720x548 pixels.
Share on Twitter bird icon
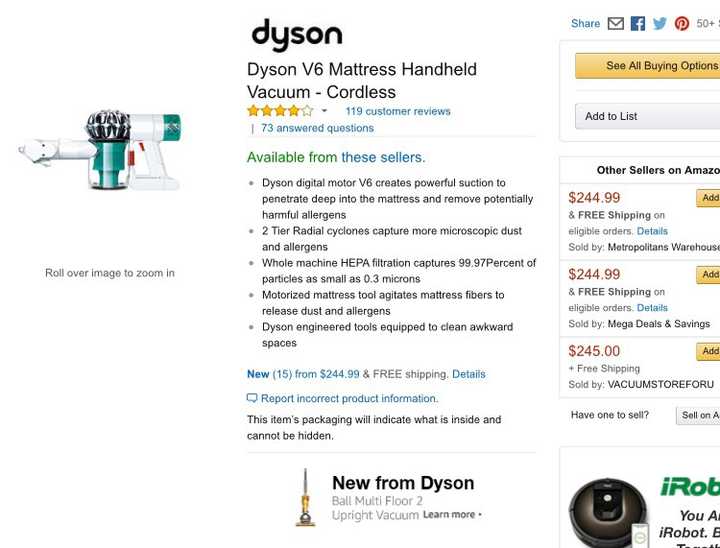[x=659, y=23]
